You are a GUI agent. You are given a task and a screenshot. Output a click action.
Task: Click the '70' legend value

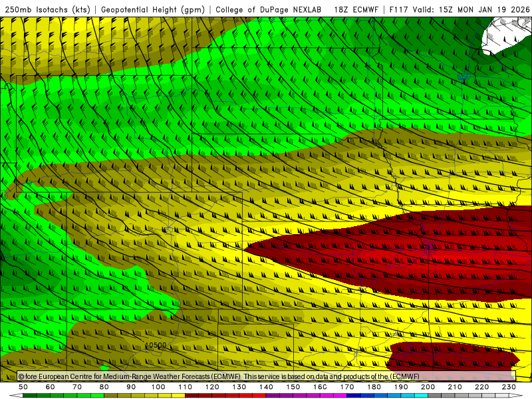coord(77,387)
